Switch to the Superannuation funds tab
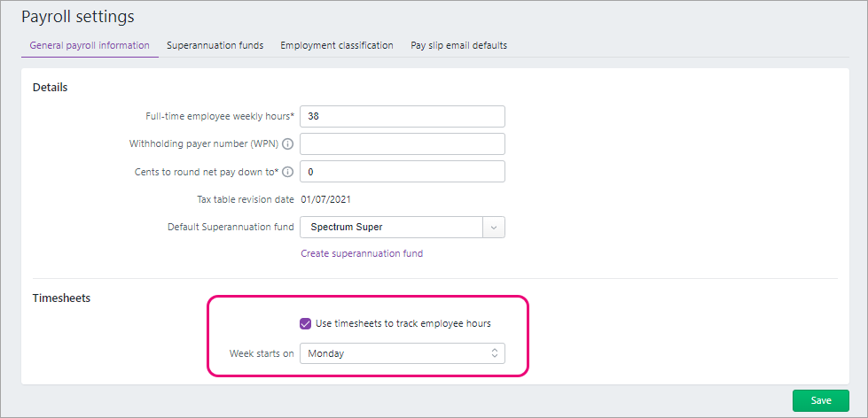The width and height of the screenshot is (868, 418). coord(215,45)
